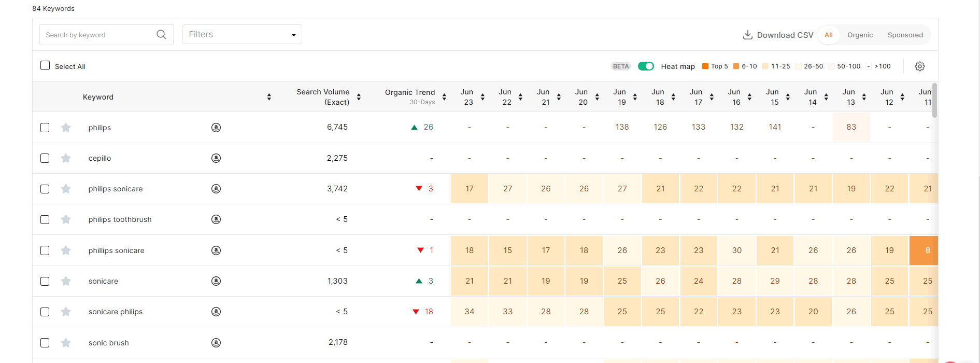
Task: Sort by Jun 21 column arrows
Action: [x=559, y=97]
